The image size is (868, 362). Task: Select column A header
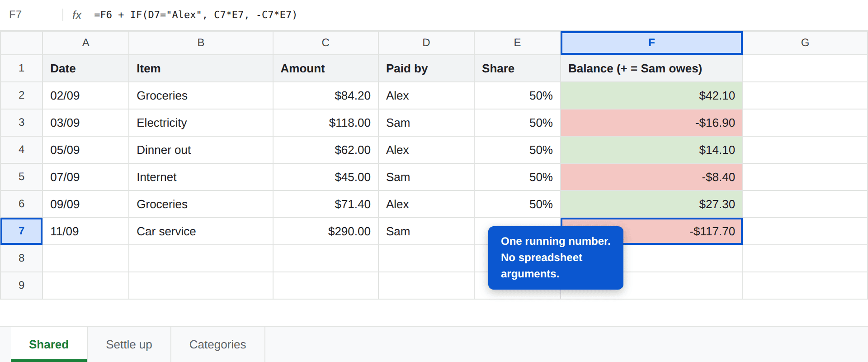click(x=85, y=43)
